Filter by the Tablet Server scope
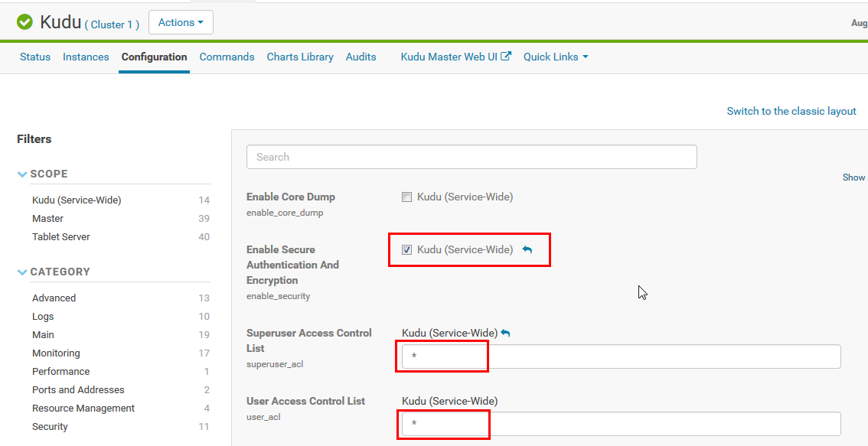868x446 pixels. click(60, 236)
